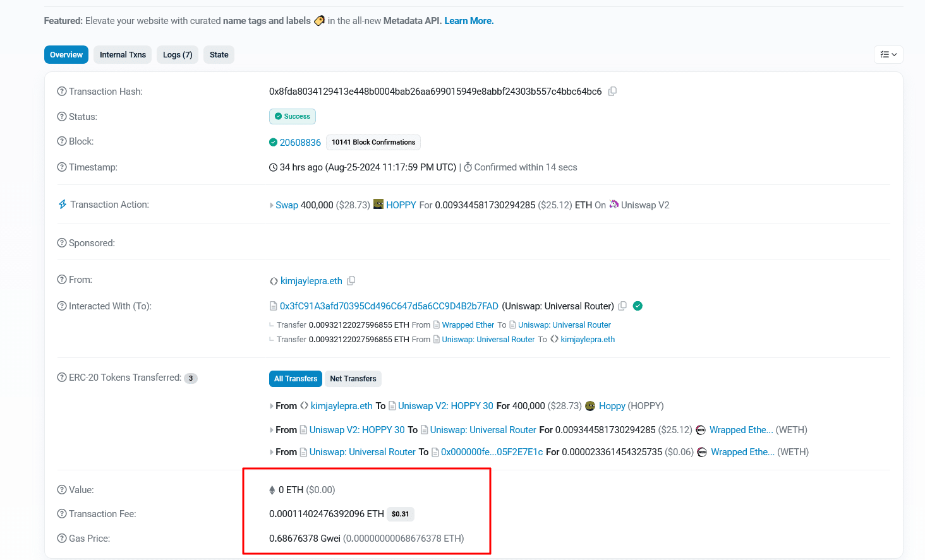
Task: Click the green verified checkmark beside Universal Router
Action: pyautogui.click(x=638, y=306)
